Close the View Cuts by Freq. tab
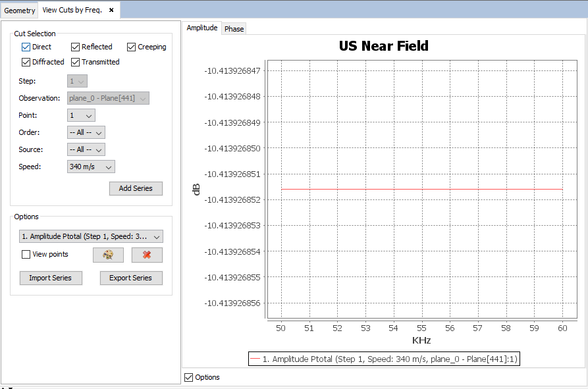 (x=111, y=11)
